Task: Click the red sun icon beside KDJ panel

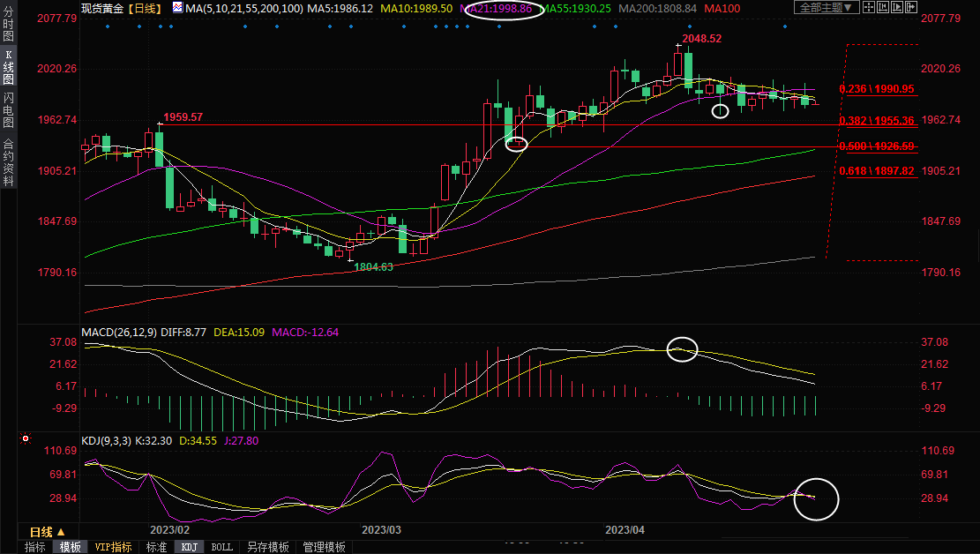Action: (26, 438)
